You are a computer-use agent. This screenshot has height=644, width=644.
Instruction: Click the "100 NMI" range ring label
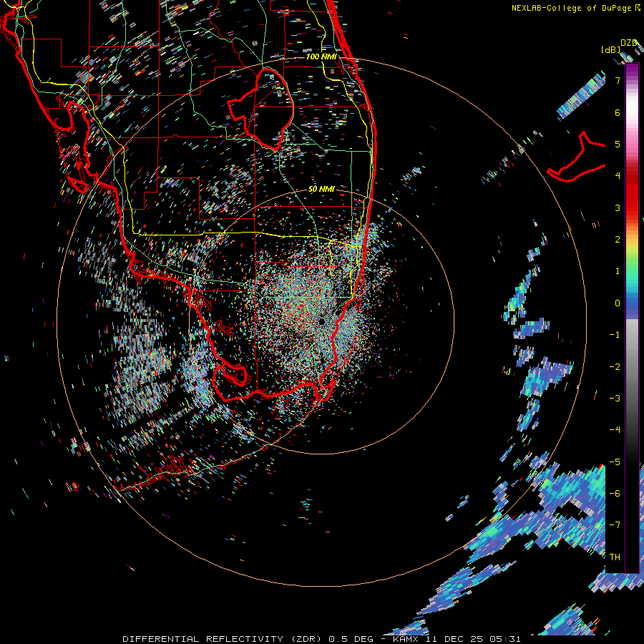(x=321, y=57)
